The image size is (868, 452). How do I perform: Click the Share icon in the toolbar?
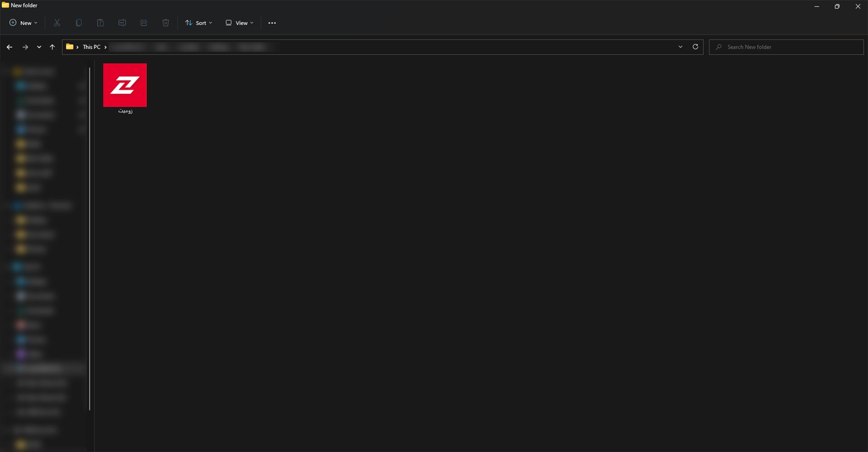(x=144, y=23)
